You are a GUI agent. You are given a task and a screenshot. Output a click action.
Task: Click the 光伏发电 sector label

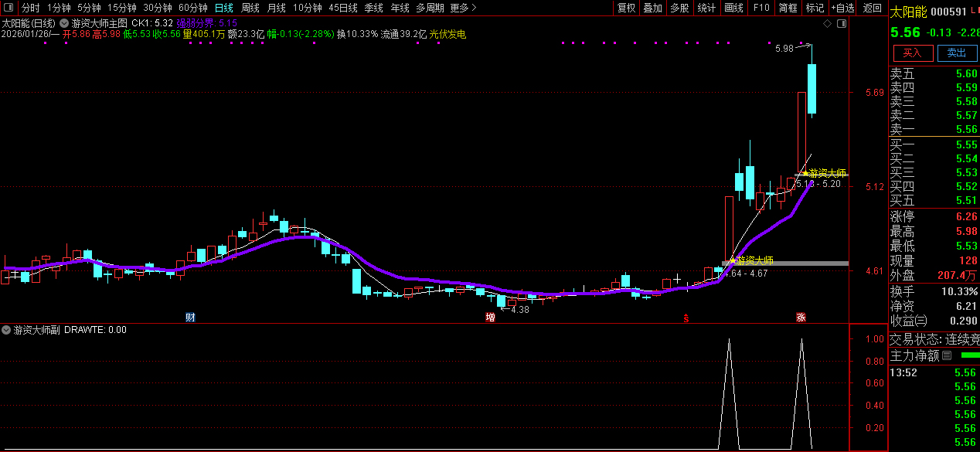[447, 35]
